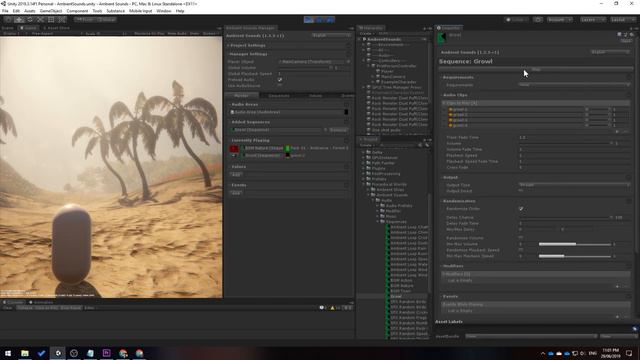The height and width of the screenshot is (360, 640).
Task: Click the green swatch beside Ambience Forest track
Action: click(287, 148)
